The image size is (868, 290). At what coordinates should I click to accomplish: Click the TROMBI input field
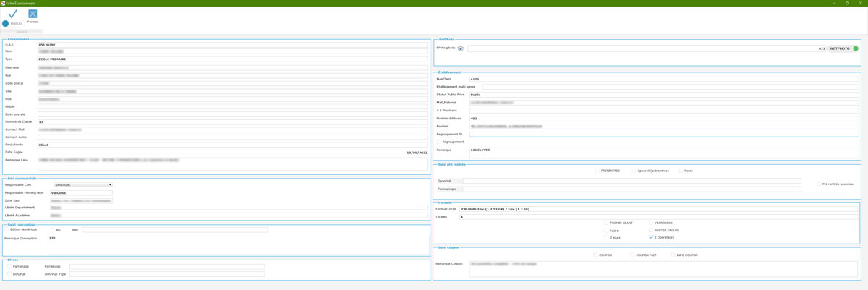point(658,216)
